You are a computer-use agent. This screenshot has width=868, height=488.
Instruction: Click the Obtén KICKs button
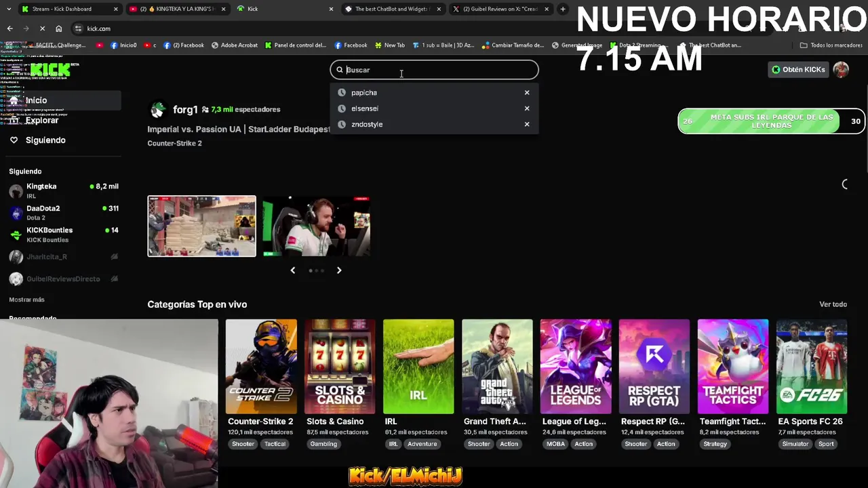797,70
